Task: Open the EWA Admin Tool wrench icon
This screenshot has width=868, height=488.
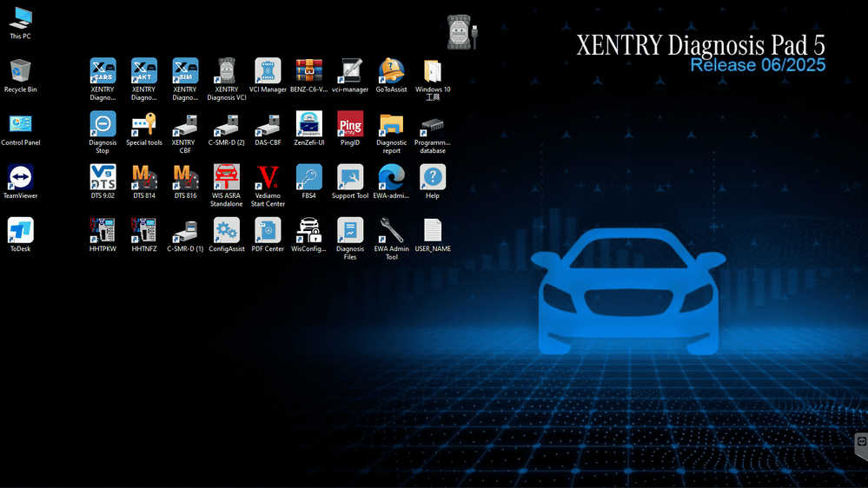Action: (392, 230)
